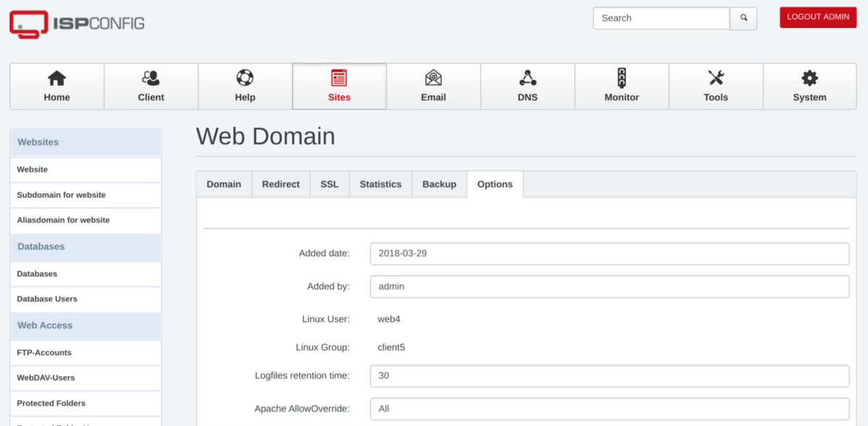This screenshot has width=868, height=426.
Task: Open the Sites panel icon
Action: tap(339, 80)
